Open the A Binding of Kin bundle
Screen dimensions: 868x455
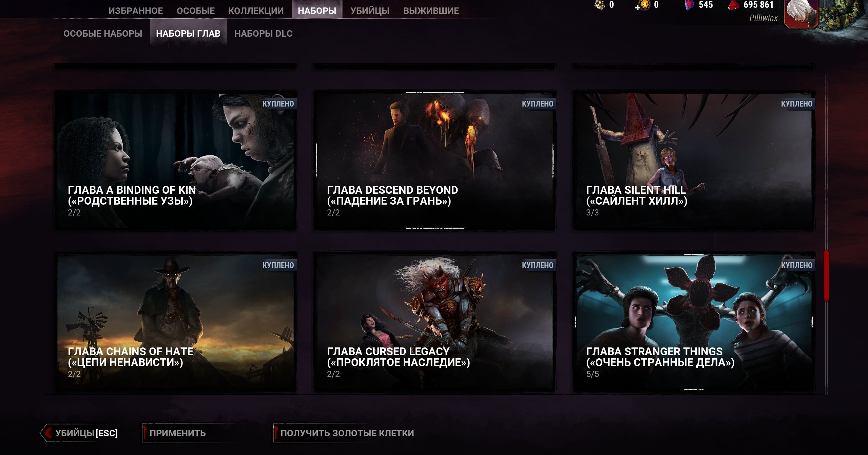[x=176, y=160]
